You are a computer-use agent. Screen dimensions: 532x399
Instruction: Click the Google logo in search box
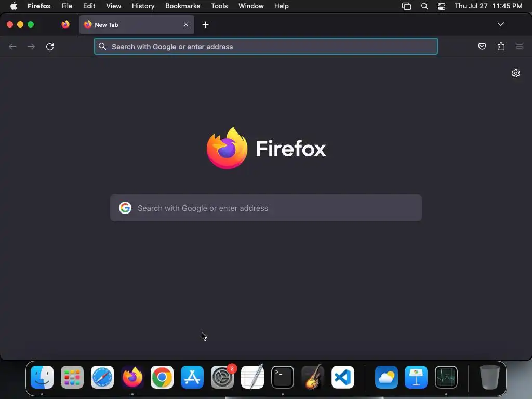pyautogui.click(x=125, y=208)
